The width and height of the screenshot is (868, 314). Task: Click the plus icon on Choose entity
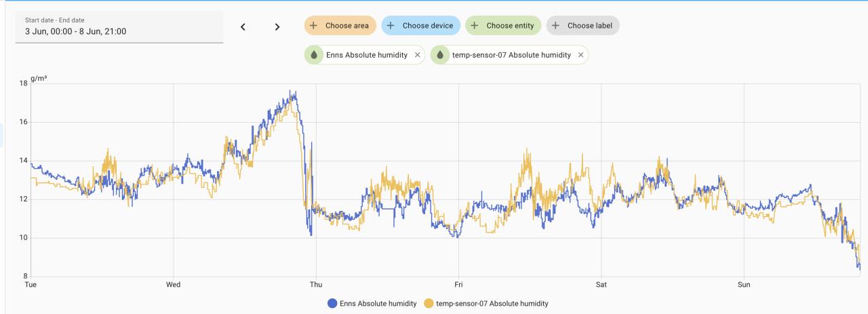(x=475, y=26)
